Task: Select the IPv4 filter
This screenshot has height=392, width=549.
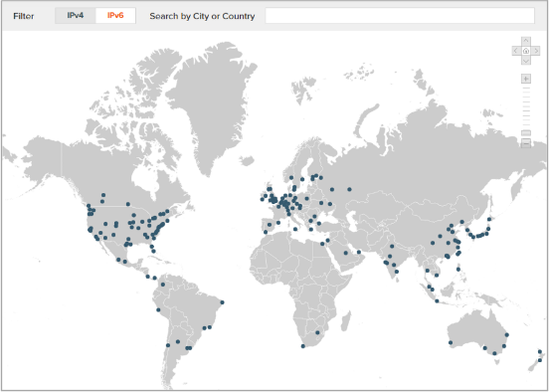Action: click(x=76, y=15)
